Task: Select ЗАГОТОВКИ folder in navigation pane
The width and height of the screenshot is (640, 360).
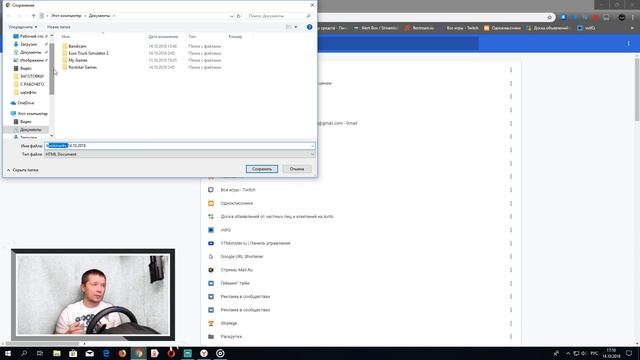Action: coord(31,76)
